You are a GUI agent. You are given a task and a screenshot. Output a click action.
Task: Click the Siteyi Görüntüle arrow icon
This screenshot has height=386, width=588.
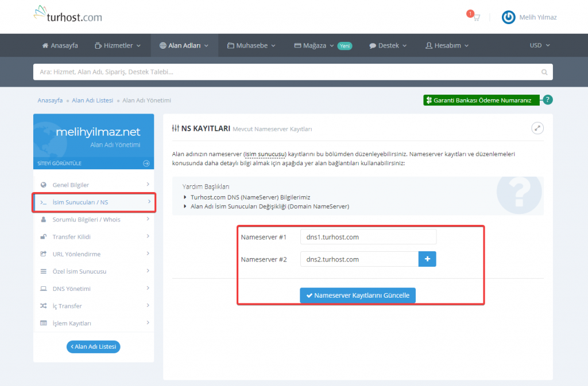pos(146,163)
